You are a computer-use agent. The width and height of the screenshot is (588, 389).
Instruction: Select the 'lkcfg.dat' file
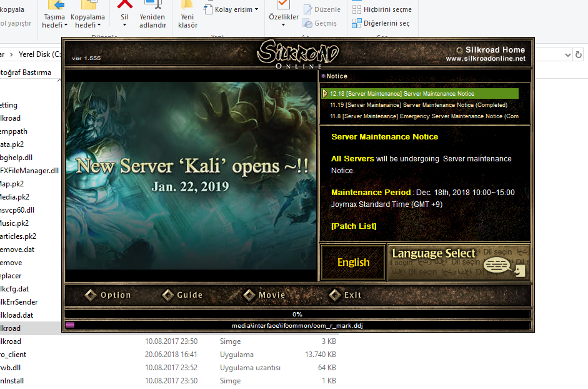[14, 289]
